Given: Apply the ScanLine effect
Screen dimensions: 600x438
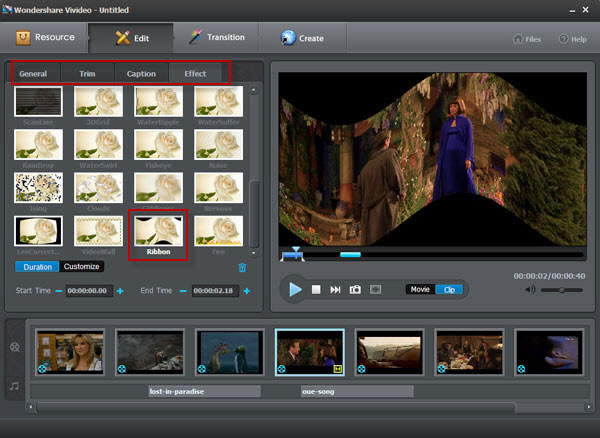Looking at the screenshot, I should 38,101.
